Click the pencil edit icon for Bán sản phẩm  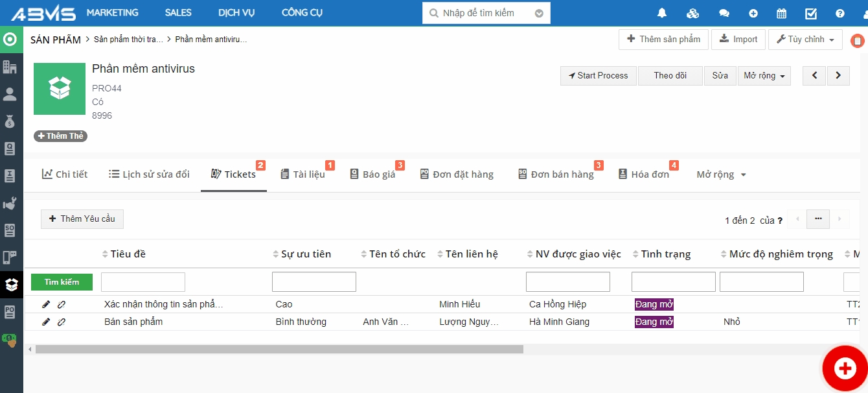(x=46, y=322)
